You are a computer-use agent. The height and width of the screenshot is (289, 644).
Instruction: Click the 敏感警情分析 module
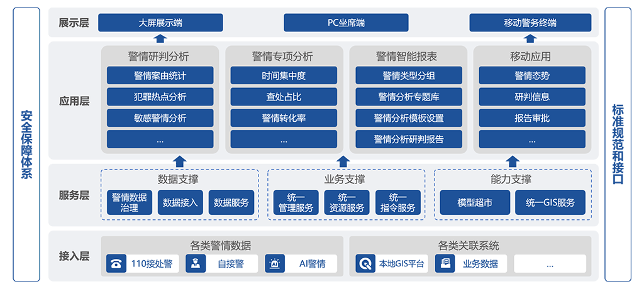point(160,118)
